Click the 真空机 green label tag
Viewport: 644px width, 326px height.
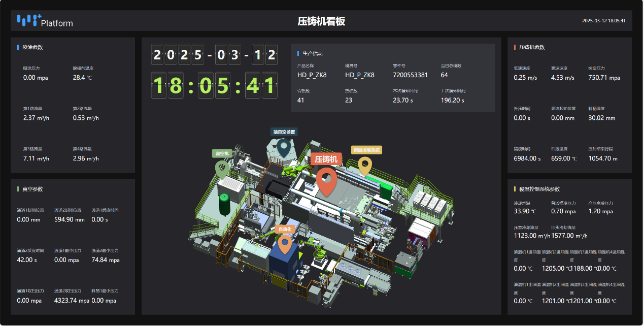tap(222, 153)
